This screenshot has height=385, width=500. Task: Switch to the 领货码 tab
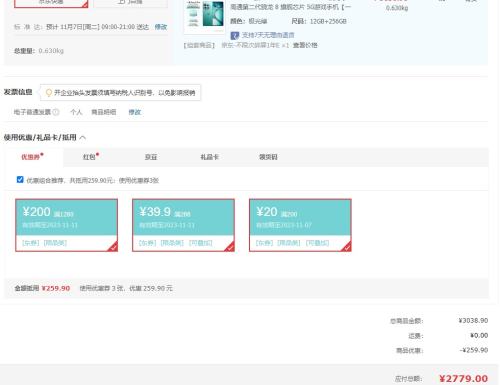click(268, 157)
